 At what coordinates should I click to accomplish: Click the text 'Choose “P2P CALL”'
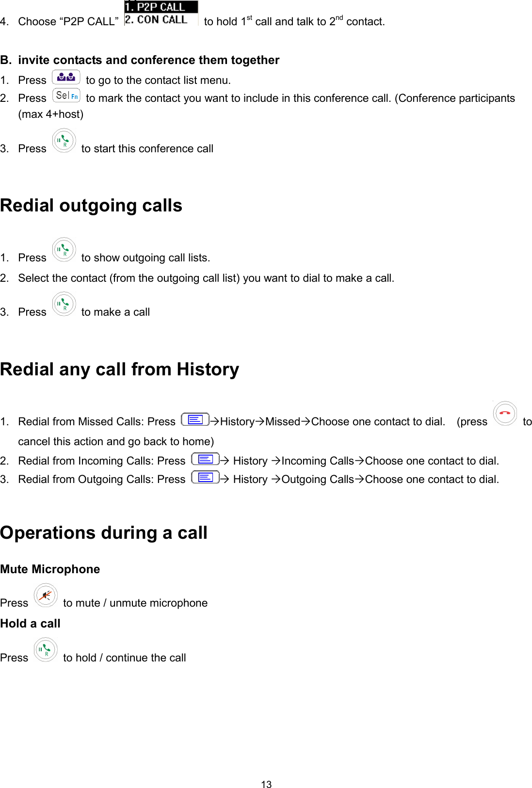pyautogui.click(x=68, y=21)
